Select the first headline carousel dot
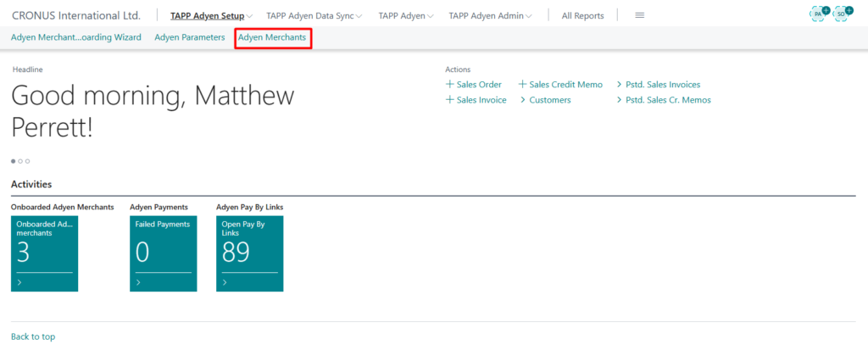Viewport: 868px width, 361px height. coord(14,160)
